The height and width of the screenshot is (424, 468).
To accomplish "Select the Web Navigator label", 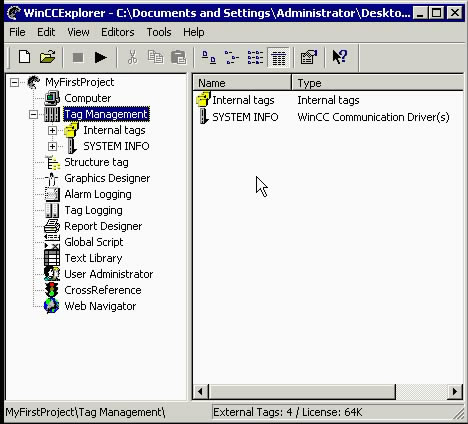I will [x=100, y=306].
